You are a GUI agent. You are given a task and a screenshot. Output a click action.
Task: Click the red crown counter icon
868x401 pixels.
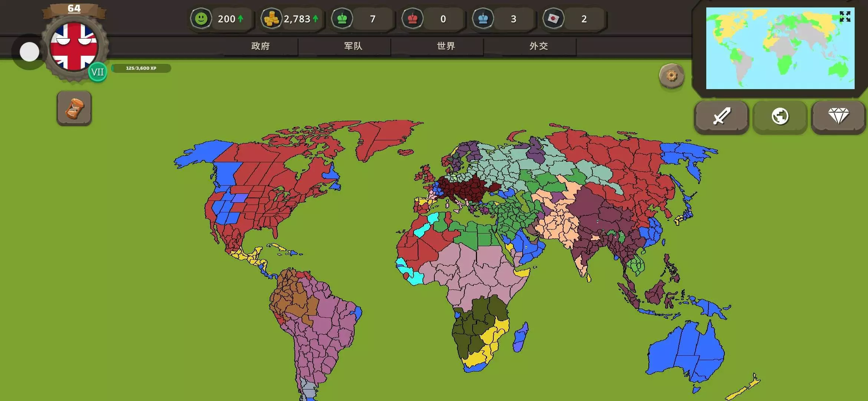tap(412, 19)
